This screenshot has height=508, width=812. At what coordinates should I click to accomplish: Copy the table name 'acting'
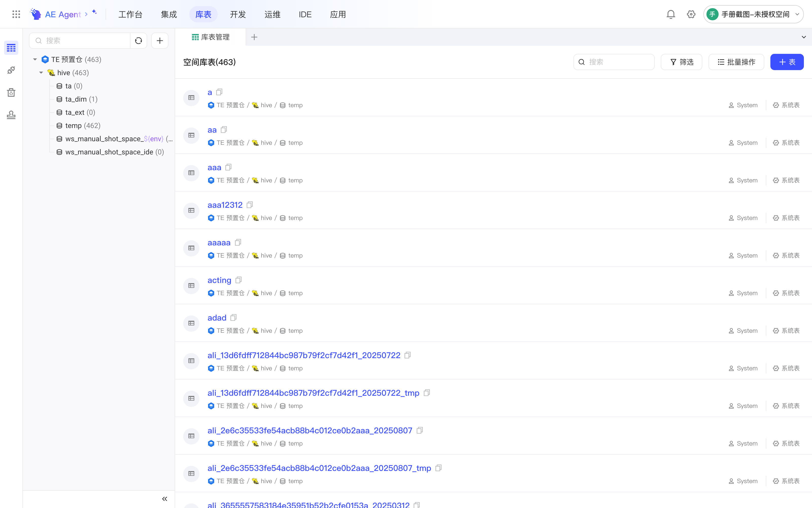(239, 280)
